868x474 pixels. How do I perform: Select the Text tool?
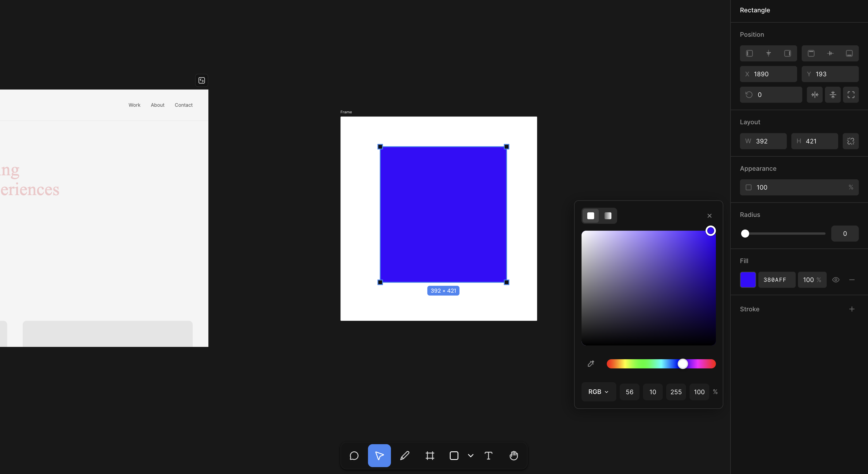click(488, 455)
